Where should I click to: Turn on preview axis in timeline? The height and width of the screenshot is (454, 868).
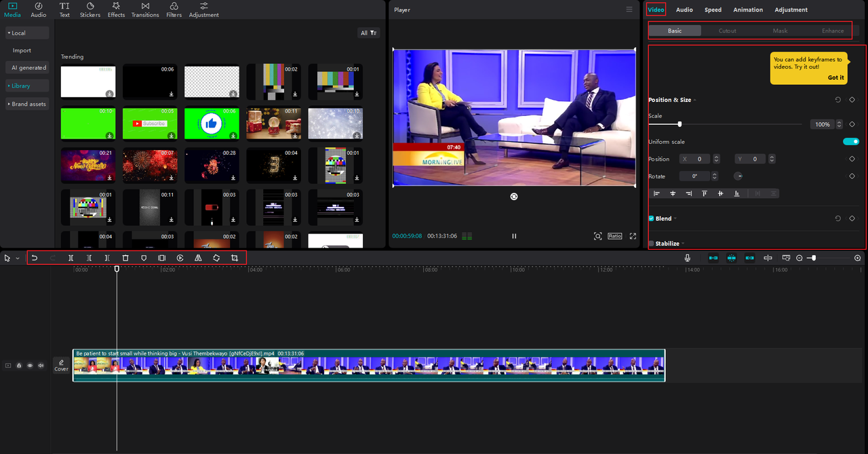(768, 258)
